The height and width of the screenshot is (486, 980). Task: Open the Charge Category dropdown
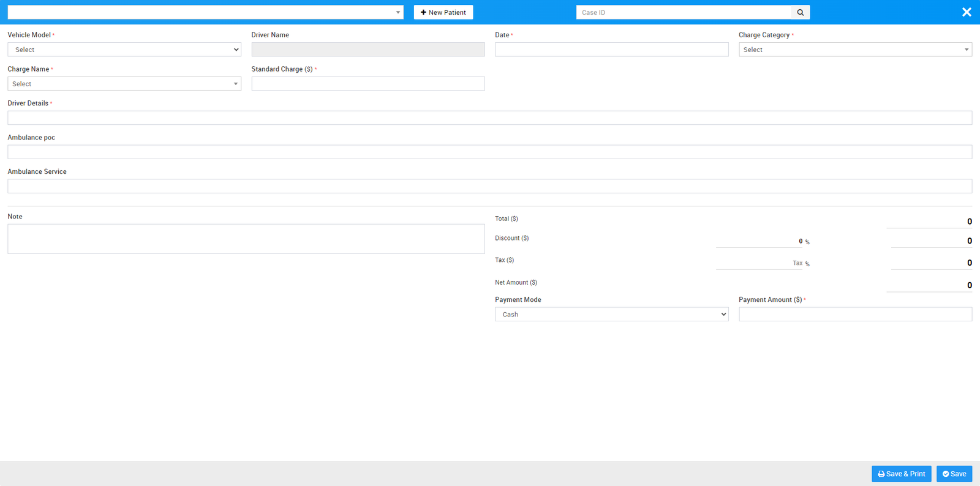coord(855,50)
